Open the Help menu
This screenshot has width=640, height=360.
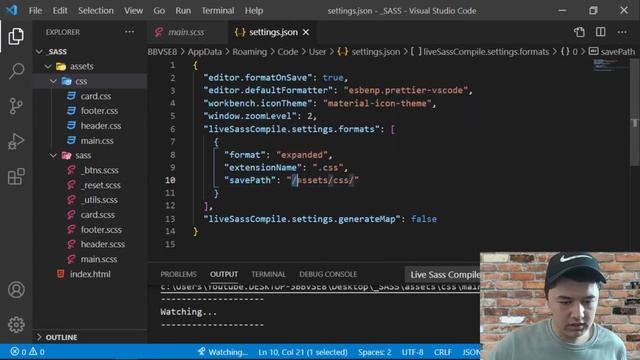254,11
